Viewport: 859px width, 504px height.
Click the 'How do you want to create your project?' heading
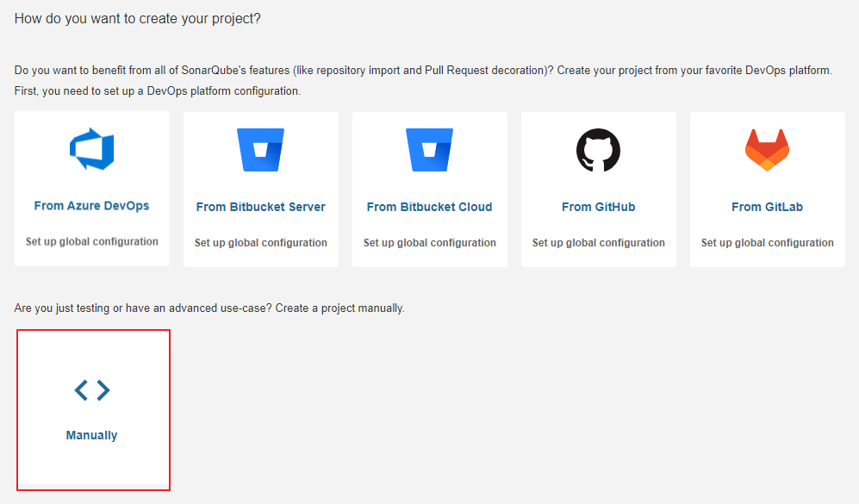138,18
